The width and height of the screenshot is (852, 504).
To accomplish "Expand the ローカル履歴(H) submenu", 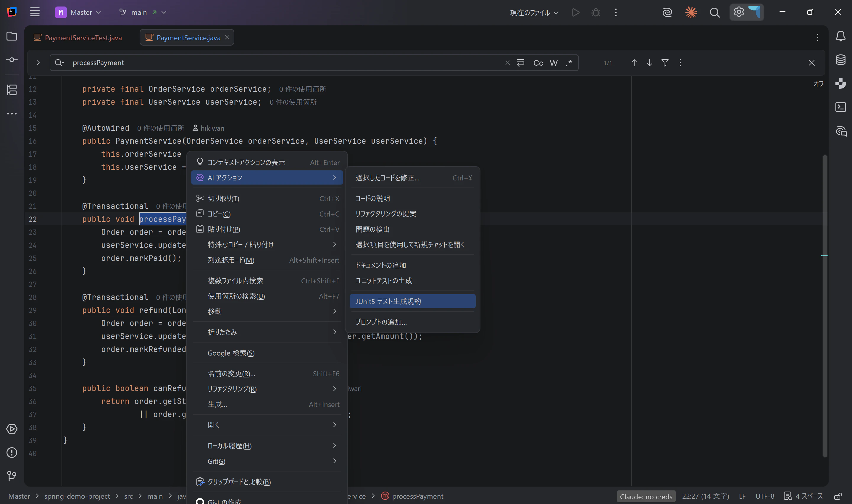I will tap(267, 446).
